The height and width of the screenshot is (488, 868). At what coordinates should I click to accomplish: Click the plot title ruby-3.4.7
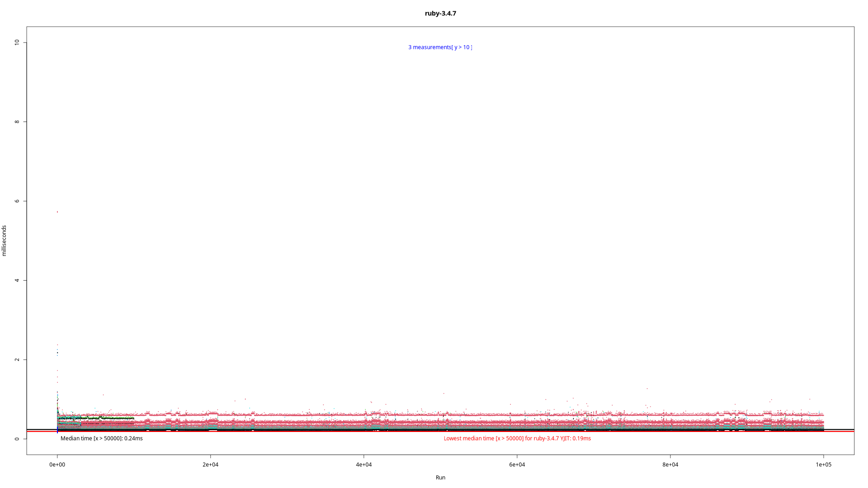pyautogui.click(x=440, y=14)
